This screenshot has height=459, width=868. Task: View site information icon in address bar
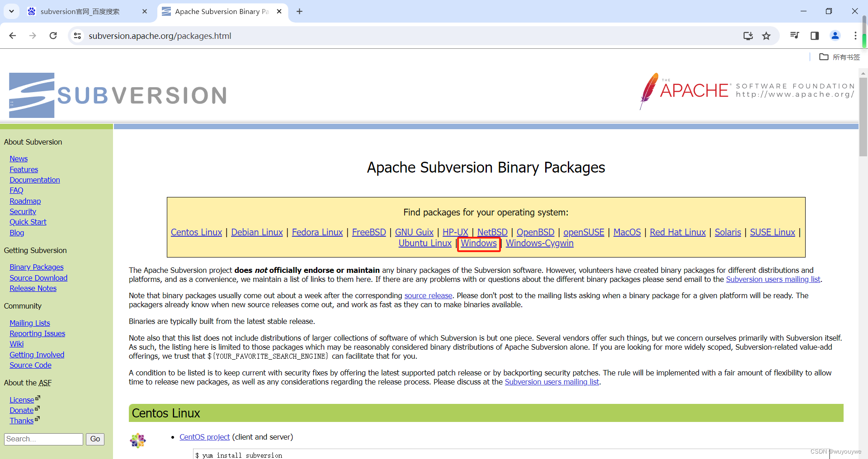click(78, 36)
